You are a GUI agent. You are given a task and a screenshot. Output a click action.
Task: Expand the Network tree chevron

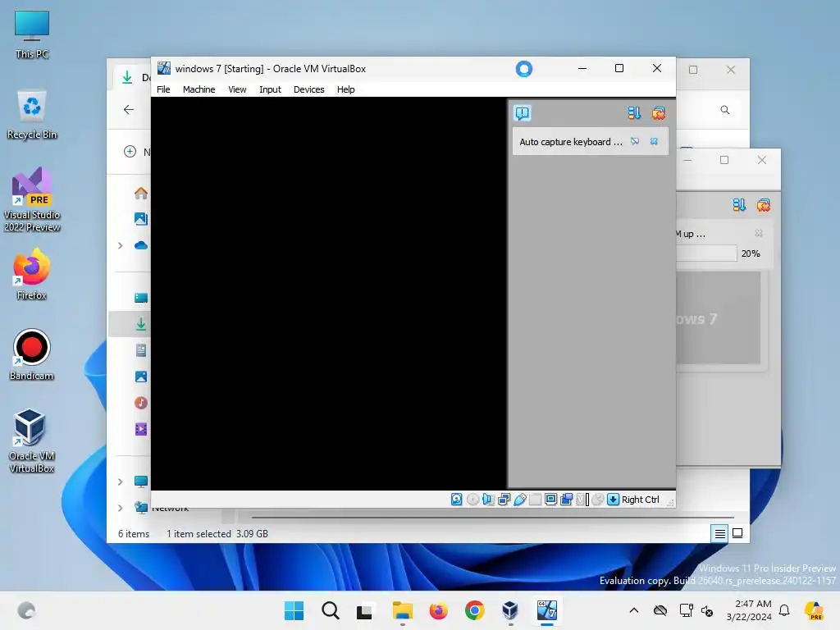(120, 508)
